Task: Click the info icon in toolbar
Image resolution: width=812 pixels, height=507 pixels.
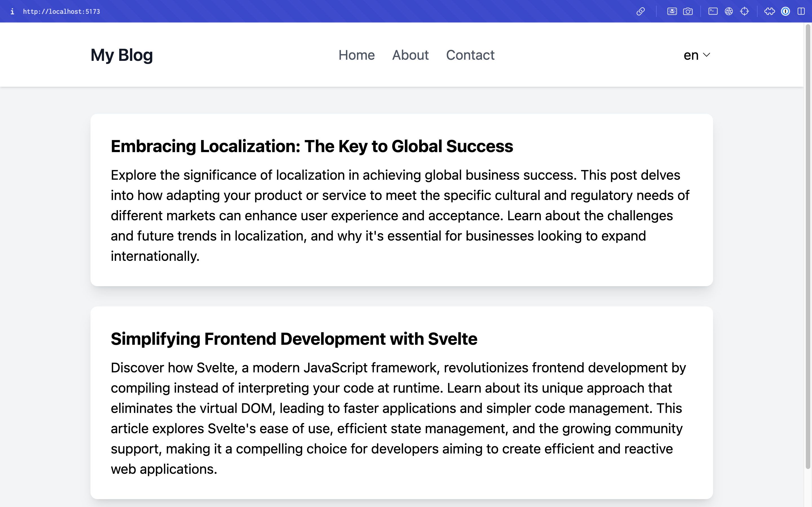Action: (x=12, y=11)
